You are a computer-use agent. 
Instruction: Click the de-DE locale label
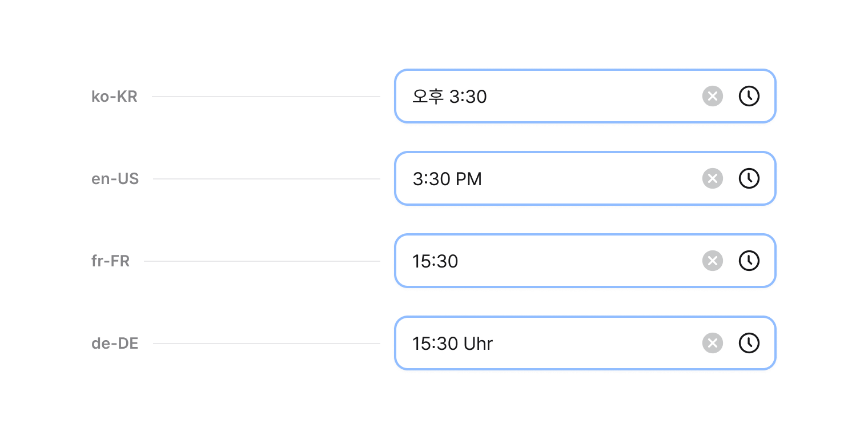pos(115,344)
